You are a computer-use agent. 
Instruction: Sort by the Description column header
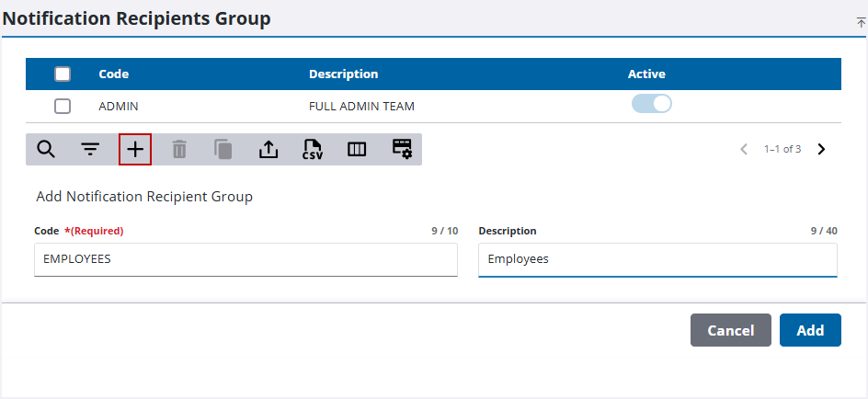coord(343,74)
